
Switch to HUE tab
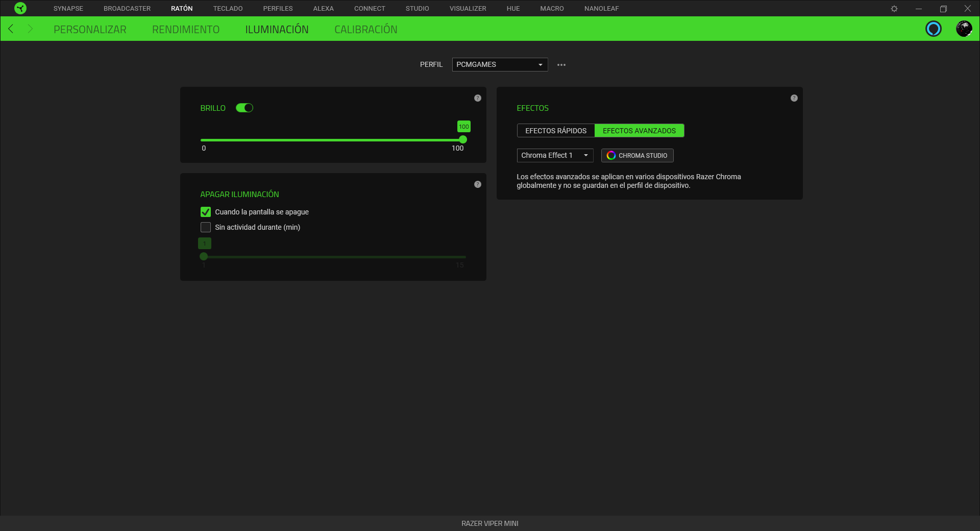(513, 9)
